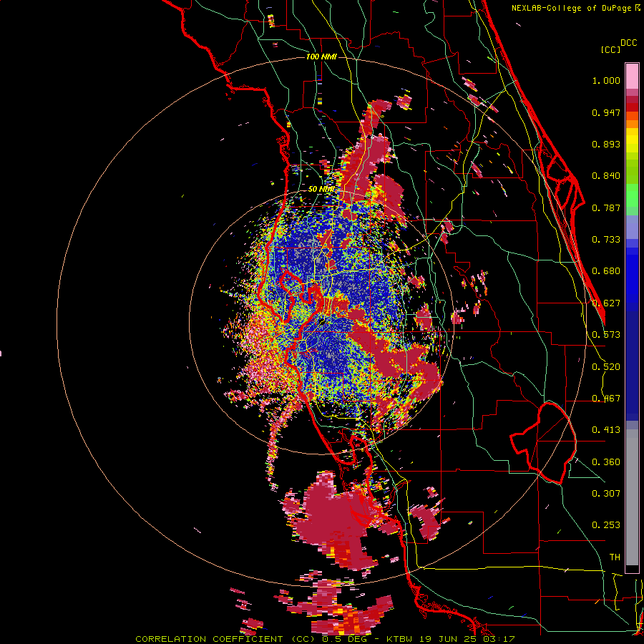Image resolution: width=644 pixels, height=644 pixels.
Task: Select the 0.947 scale value
Action: tap(606, 112)
